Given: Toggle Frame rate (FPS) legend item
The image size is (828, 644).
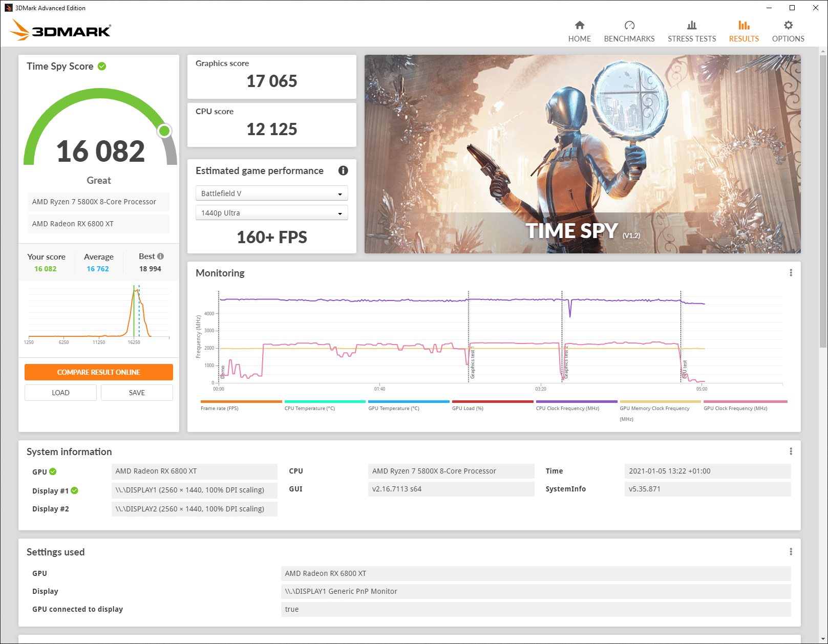Looking at the screenshot, I should click(x=241, y=405).
